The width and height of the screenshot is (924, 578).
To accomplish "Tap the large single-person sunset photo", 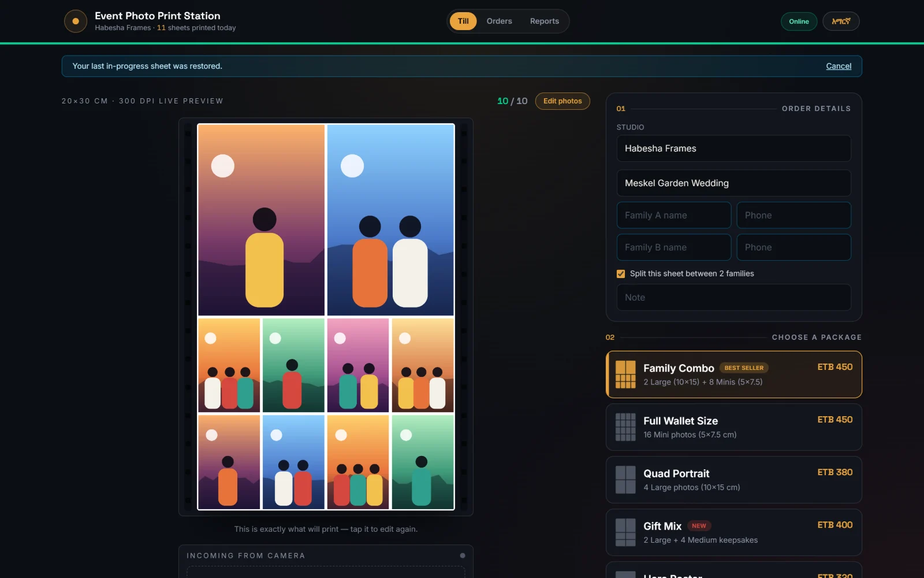I will click(x=262, y=220).
